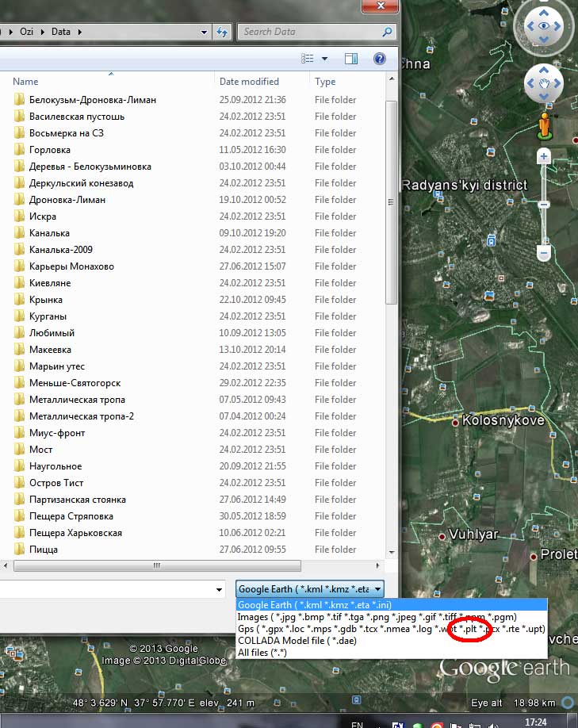Toggle the preview pane icon
Image resolution: width=578 pixels, height=728 pixels.
coord(351,59)
